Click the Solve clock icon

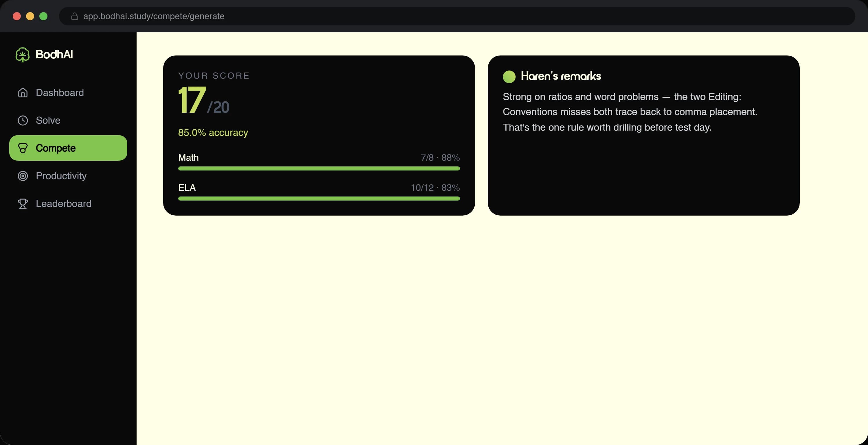(23, 120)
